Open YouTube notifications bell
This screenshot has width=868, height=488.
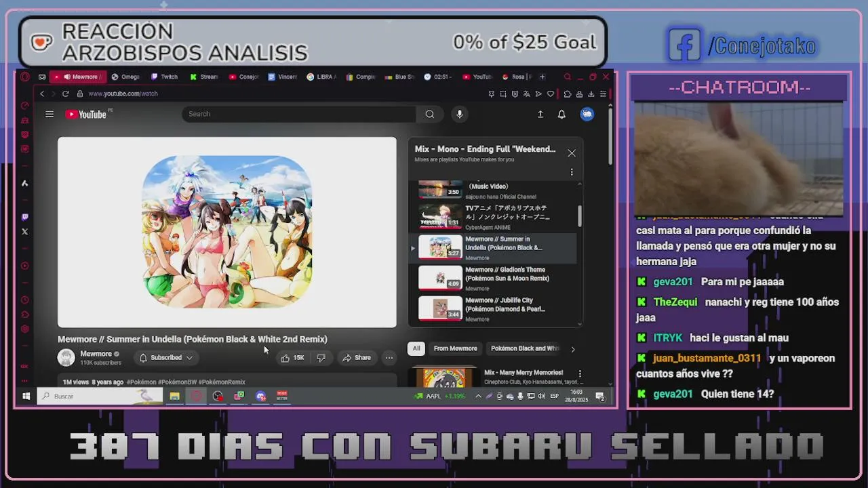tap(561, 114)
